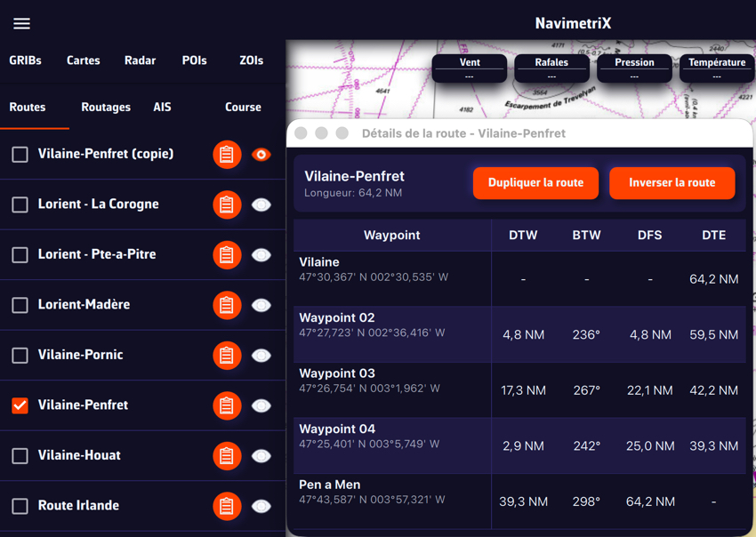Click details icon for Vilaine-Pornic route

point(227,356)
